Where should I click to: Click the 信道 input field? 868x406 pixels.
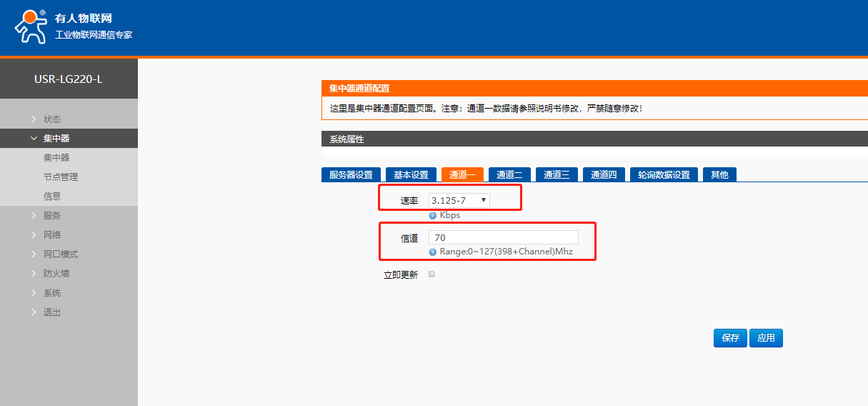[x=503, y=237]
